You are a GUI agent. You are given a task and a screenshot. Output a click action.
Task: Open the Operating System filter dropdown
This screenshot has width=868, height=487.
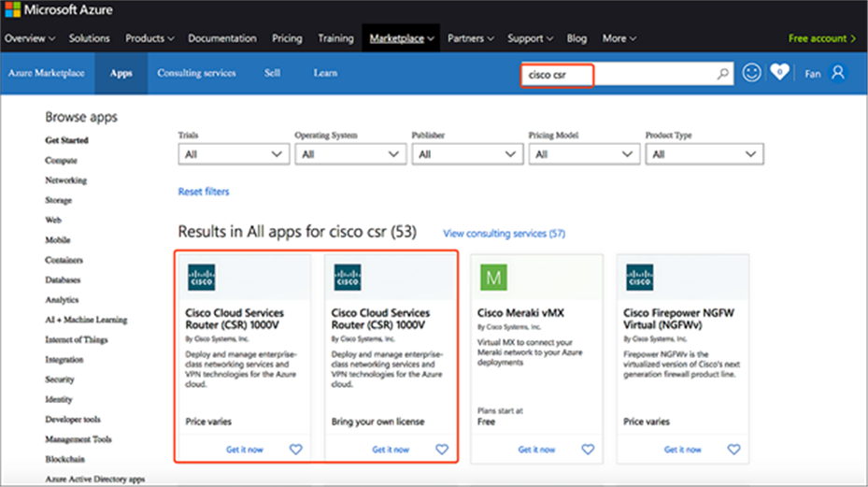[x=350, y=154]
